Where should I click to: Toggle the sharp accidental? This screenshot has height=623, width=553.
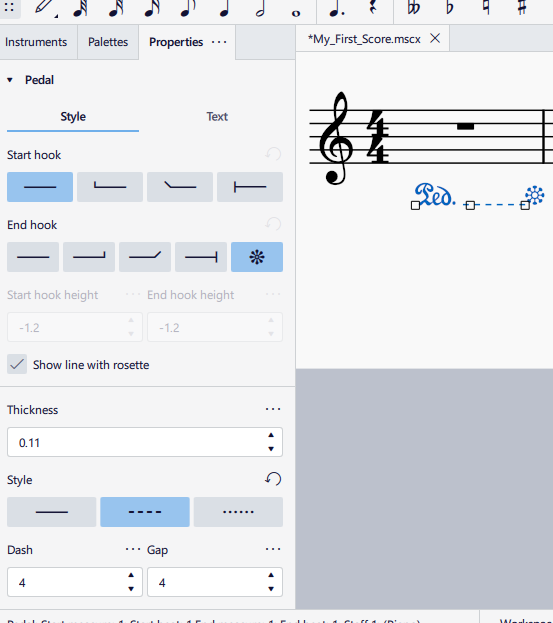tap(522, 8)
